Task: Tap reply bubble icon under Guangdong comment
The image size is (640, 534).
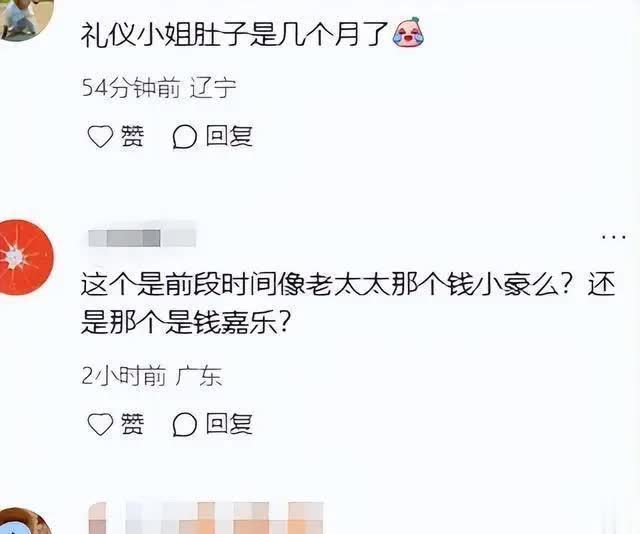Action: [x=185, y=424]
